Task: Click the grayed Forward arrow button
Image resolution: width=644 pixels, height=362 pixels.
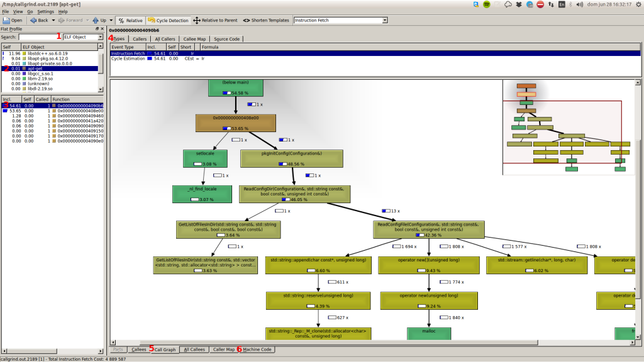Action: tap(70, 20)
